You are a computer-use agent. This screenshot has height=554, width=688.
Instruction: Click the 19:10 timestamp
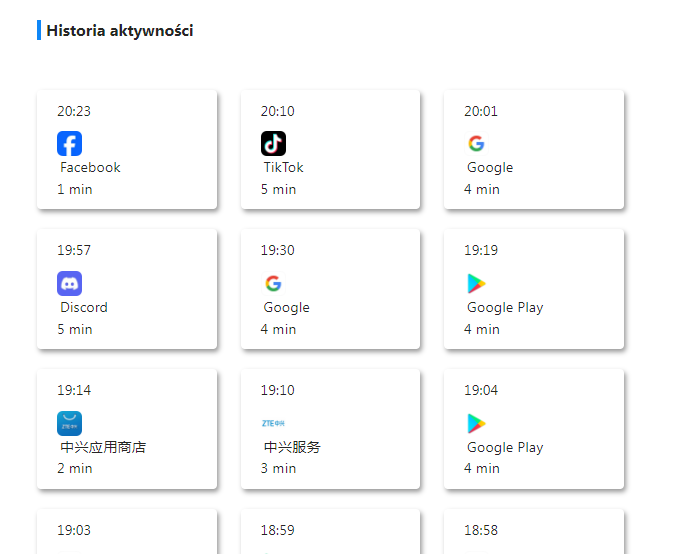coord(277,390)
